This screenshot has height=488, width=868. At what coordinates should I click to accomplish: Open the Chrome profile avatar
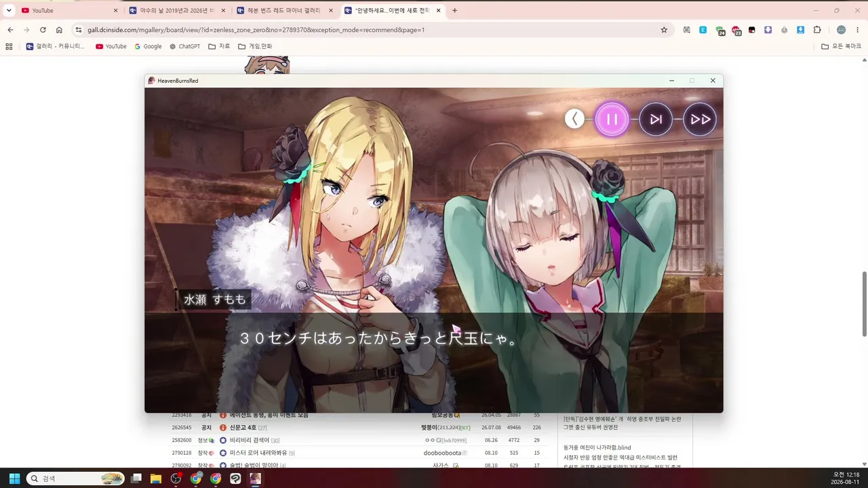click(x=841, y=30)
